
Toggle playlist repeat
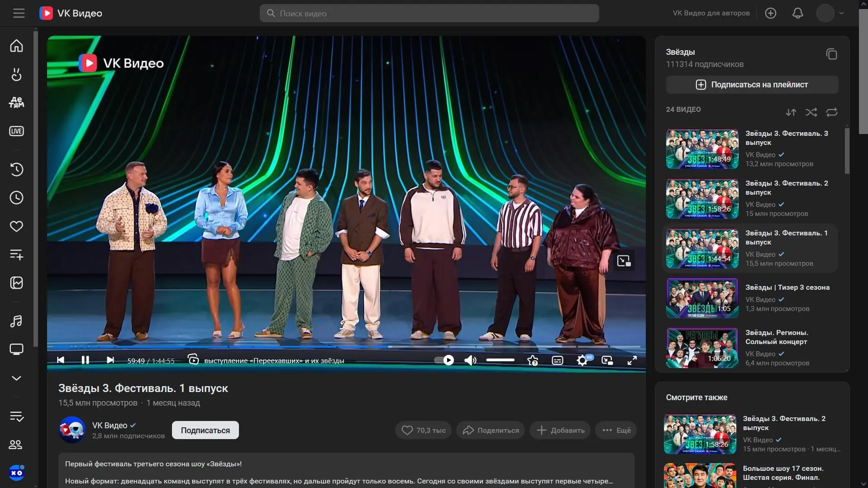(832, 112)
